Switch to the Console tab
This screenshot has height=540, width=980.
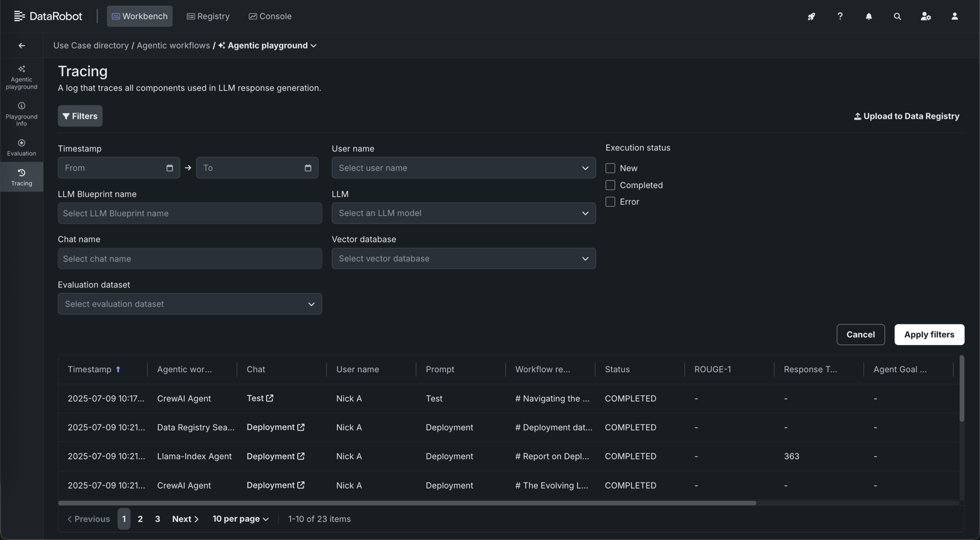[270, 16]
